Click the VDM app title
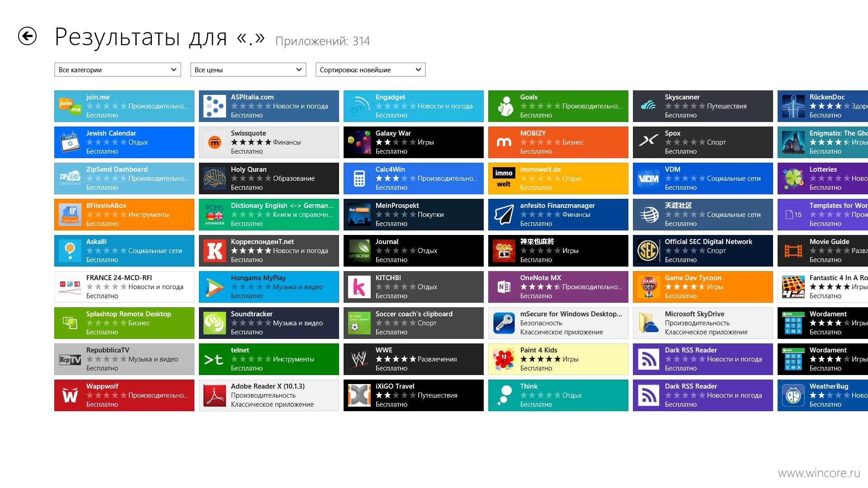The width and height of the screenshot is (868, 488). (x=672, y=169)
